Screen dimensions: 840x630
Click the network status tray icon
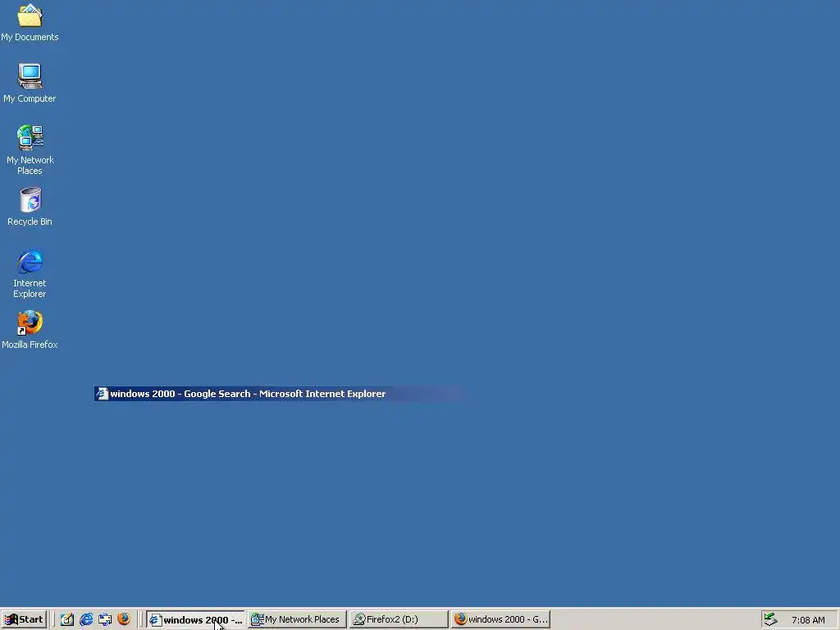pyautogui.click(x=771, y=619)
